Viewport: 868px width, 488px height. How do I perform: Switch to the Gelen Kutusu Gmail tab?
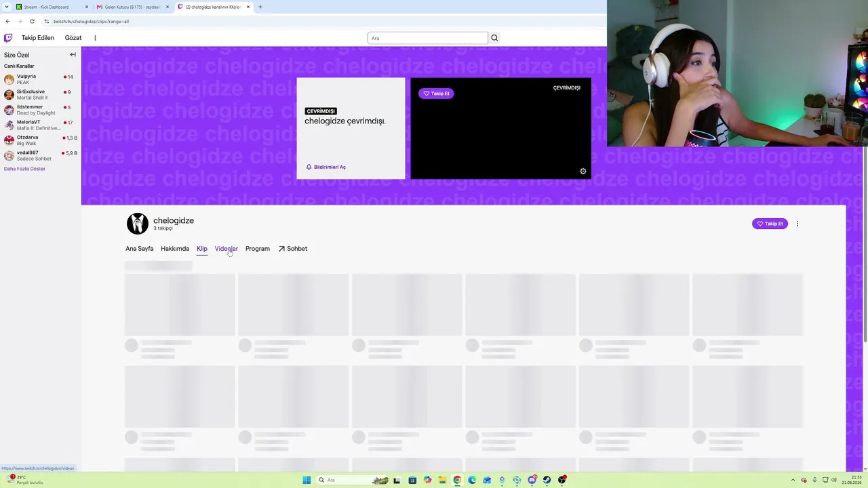coord(133,7)
